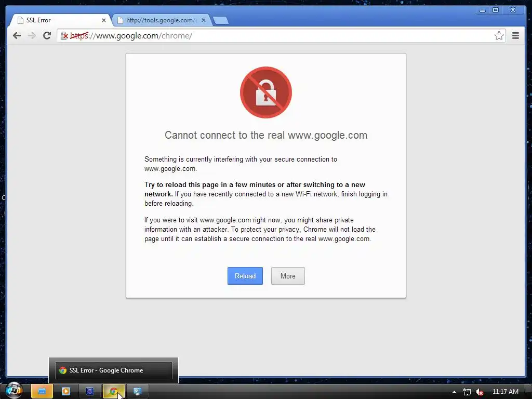
Task: Click the forward navigation arrow
Action: coord(32,36)
